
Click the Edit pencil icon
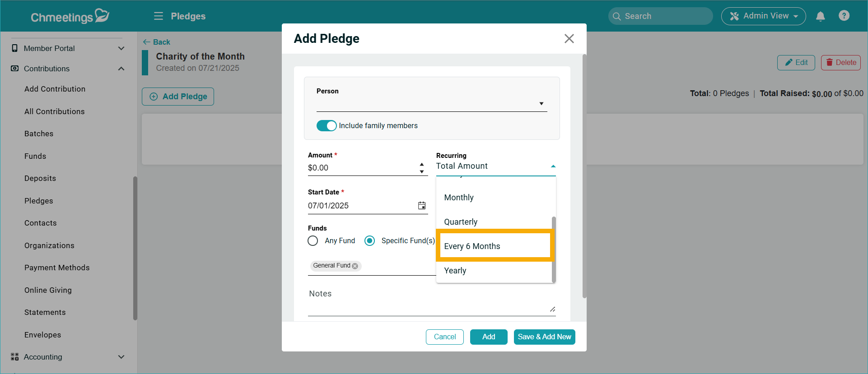pos(796,62)
